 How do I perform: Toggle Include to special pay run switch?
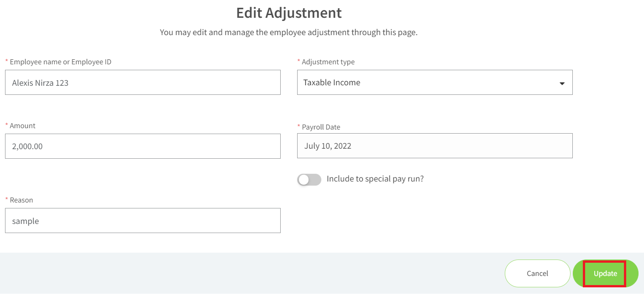pos(309,179)
